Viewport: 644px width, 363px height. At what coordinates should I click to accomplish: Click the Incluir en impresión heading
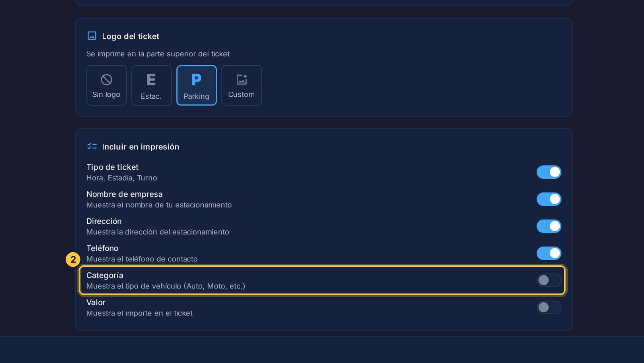(140, 147)
